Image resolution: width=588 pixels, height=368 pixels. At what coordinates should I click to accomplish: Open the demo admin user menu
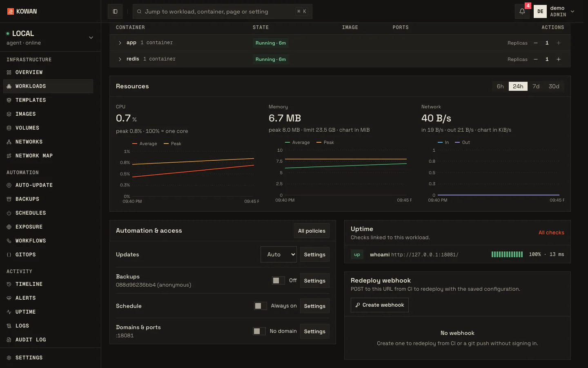[555, 11]
